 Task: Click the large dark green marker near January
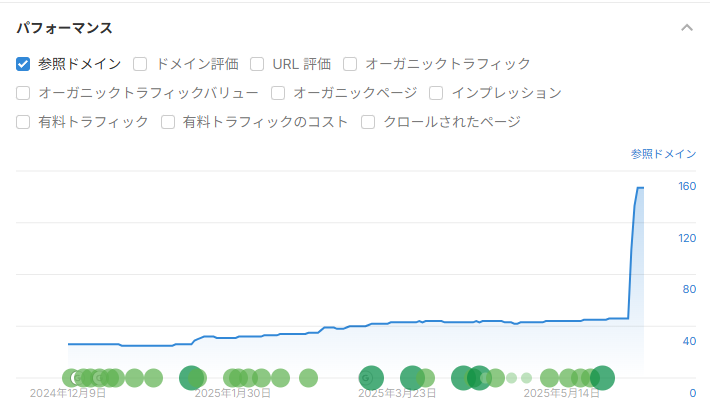tap(192, 378)
